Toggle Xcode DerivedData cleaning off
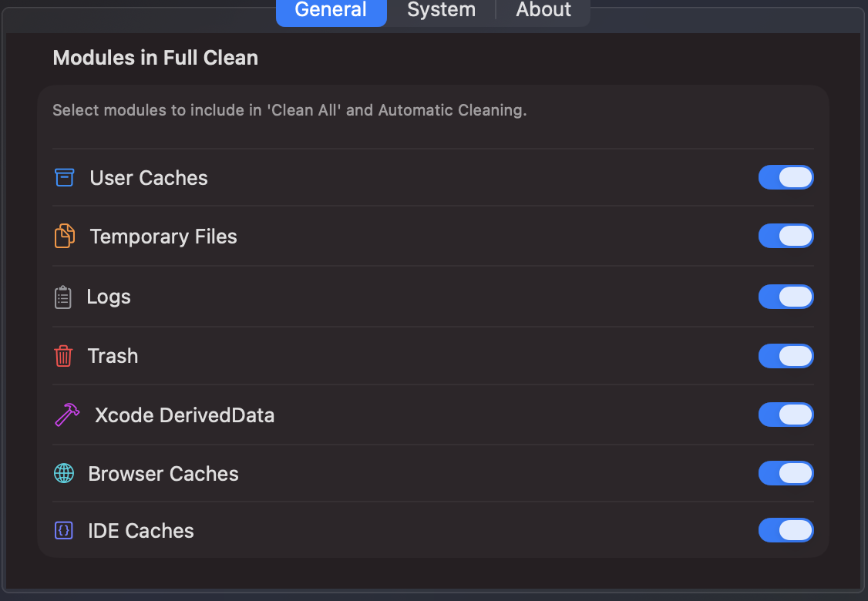 [786, 415]
